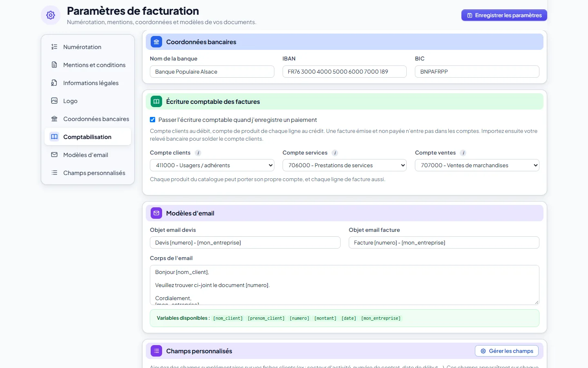This screenshot has height=368, width=588.
Task: Click Gérer les champs button
Action: (507, 351)
